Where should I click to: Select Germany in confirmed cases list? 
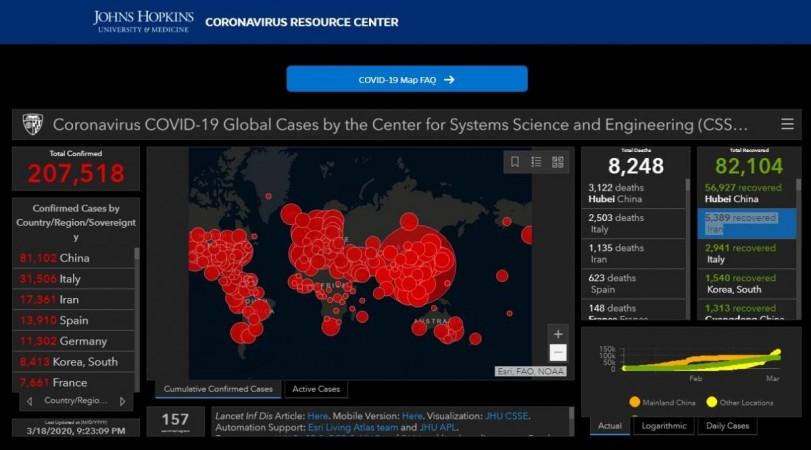tap(73, 341)
